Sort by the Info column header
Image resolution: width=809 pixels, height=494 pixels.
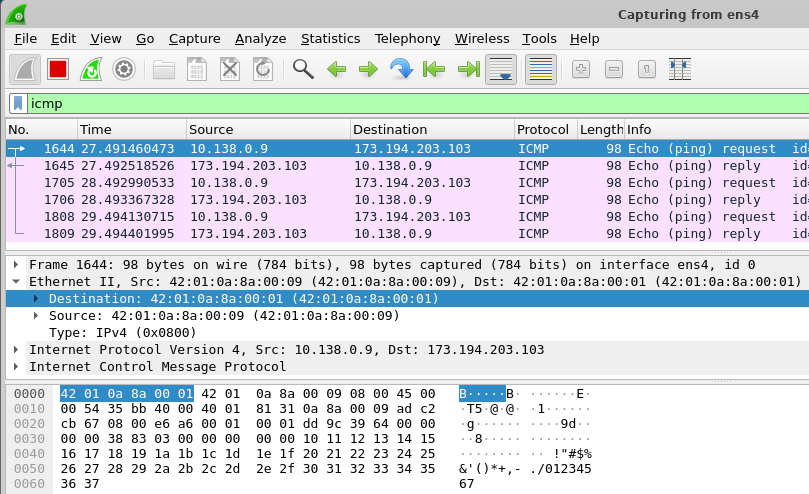(x=717, y=130)
